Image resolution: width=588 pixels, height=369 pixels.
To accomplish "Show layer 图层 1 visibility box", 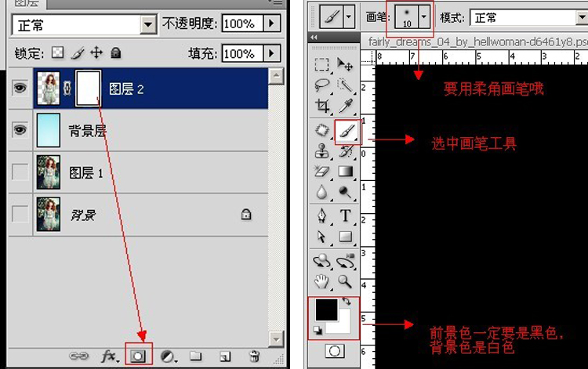I will 20,172.
